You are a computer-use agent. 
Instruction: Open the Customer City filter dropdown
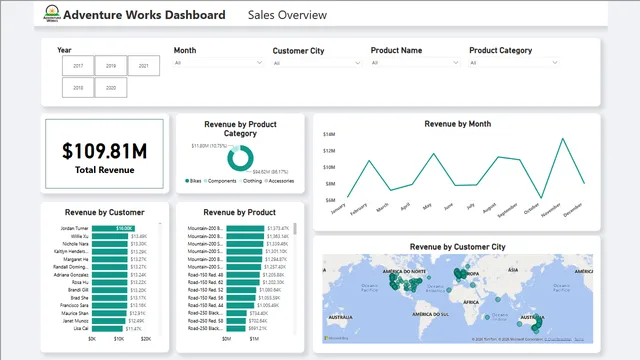click(317, 63)
